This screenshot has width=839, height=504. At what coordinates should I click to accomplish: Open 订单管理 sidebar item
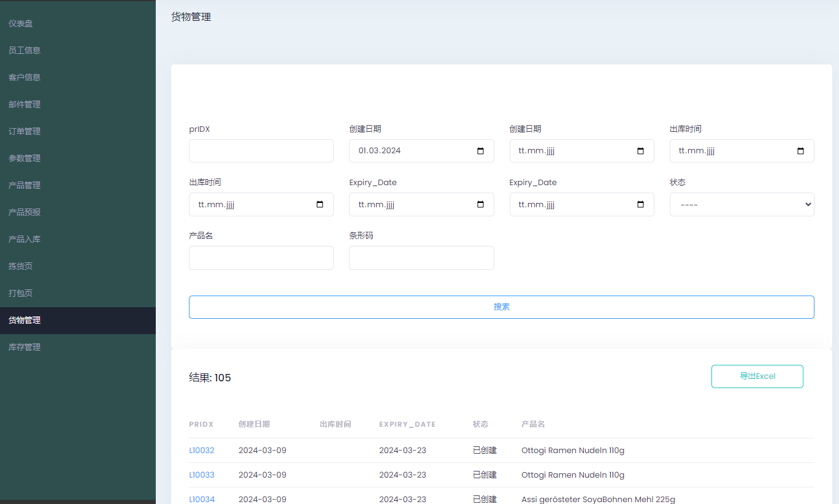click(78, 131)
